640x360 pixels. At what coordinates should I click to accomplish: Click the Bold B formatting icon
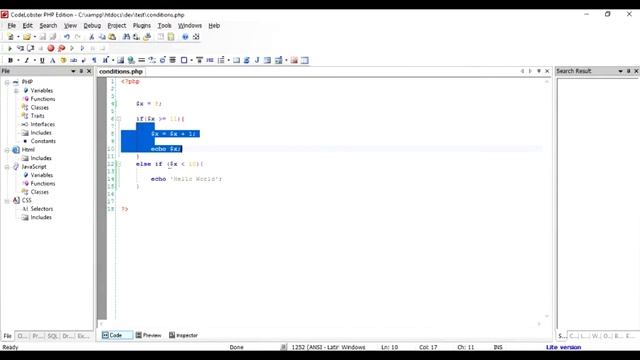(10, 60)
